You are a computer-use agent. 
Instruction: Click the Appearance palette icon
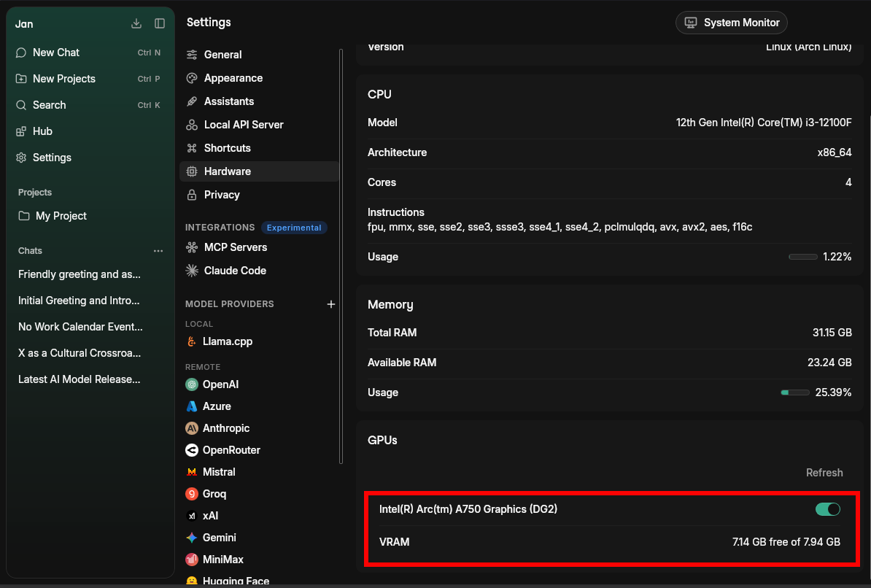(x=192, y=78)
